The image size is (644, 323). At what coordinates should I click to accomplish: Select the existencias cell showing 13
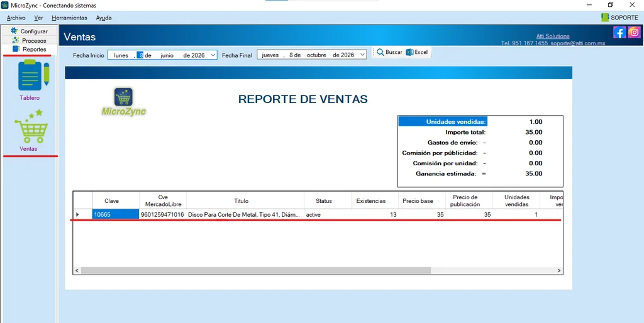click(x=375, y=215)
